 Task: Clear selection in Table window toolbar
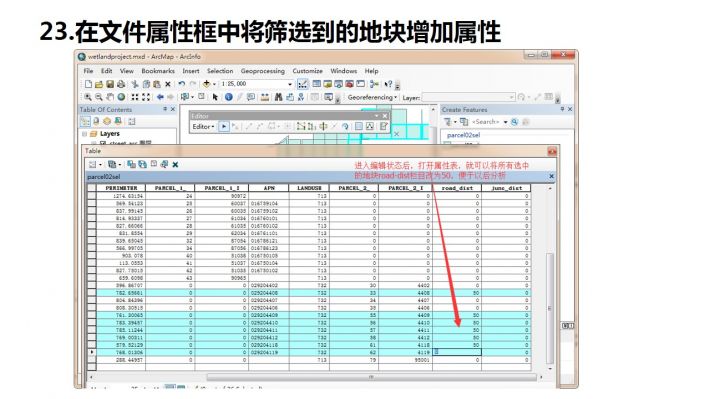[153, 164]
